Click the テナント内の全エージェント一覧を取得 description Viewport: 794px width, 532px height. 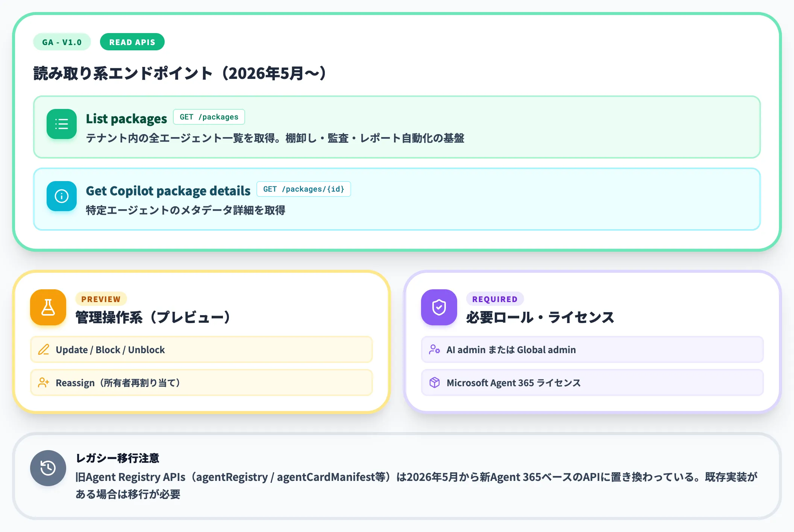275,138
